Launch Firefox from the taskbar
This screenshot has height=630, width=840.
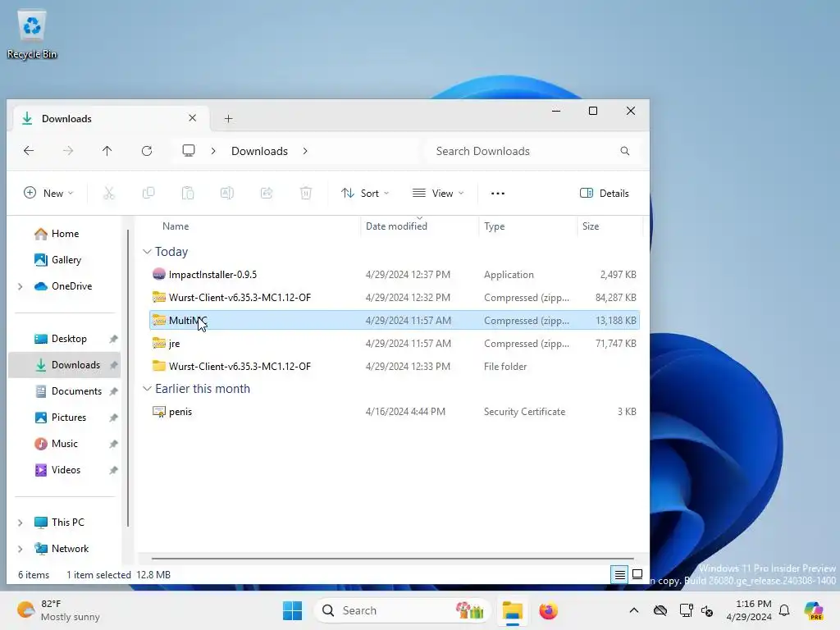tap(548, 610)
